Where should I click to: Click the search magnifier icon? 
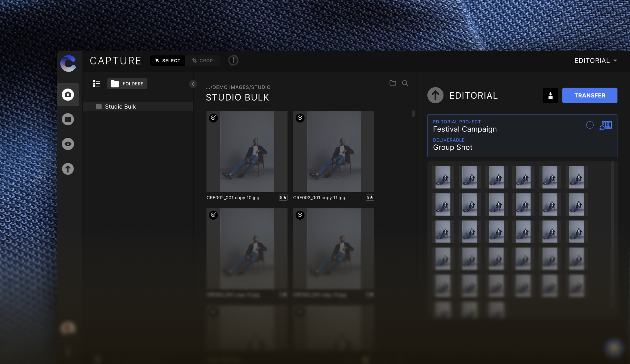click(405, 83)
